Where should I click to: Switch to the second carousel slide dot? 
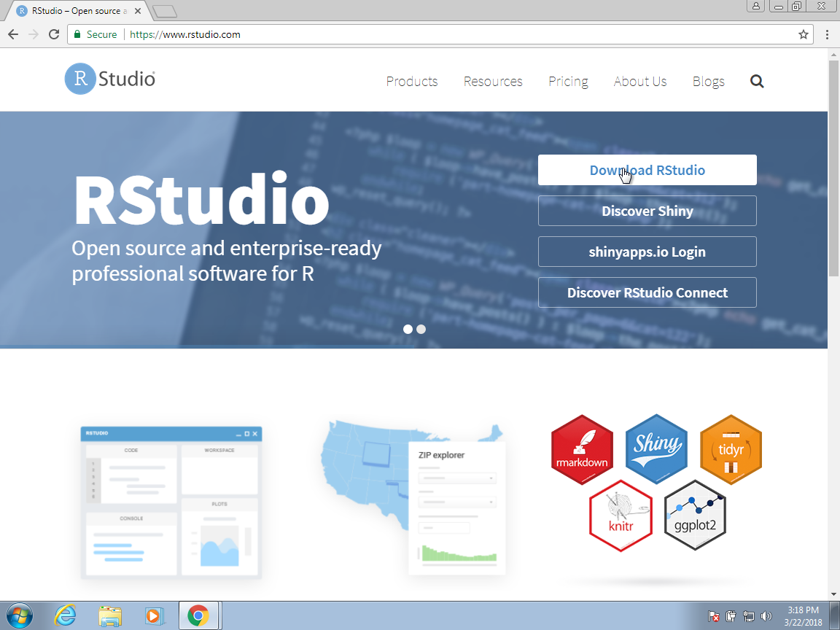click(x=421, y=329)
